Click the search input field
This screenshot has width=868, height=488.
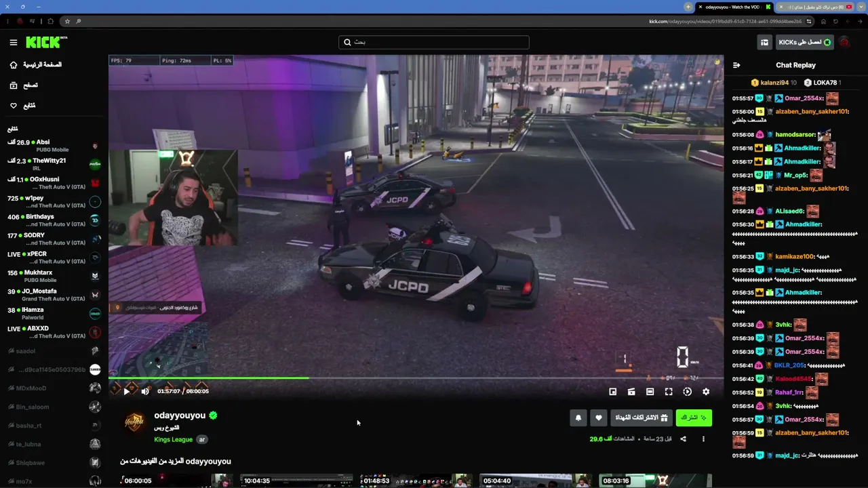click(434, 42)
